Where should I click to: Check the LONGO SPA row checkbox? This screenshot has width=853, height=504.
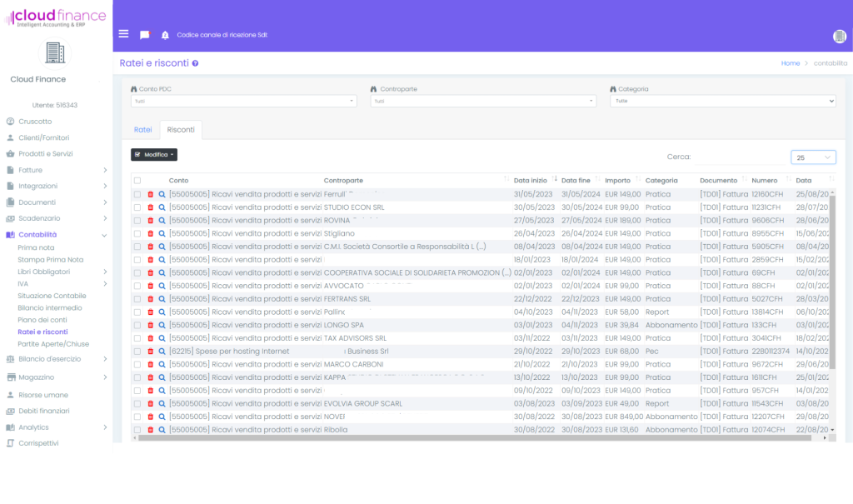(x=137, y=325)
